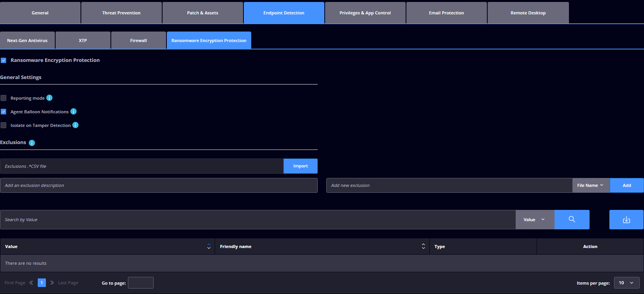Click the info icon next to Reporting mode
644x294 pixels.
tap(49, 98)
